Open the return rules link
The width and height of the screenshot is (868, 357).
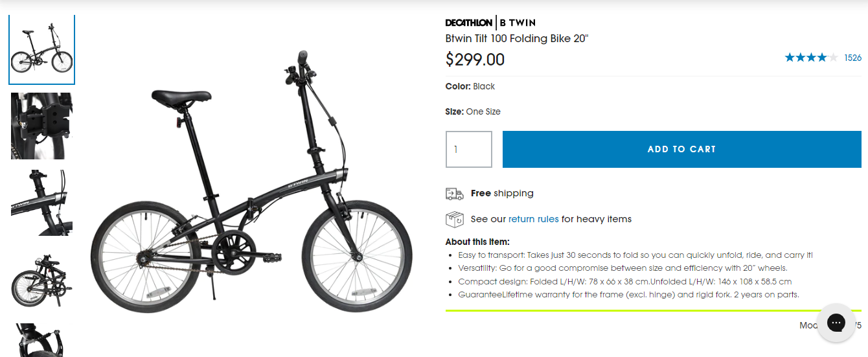click(x=533, y=219)
